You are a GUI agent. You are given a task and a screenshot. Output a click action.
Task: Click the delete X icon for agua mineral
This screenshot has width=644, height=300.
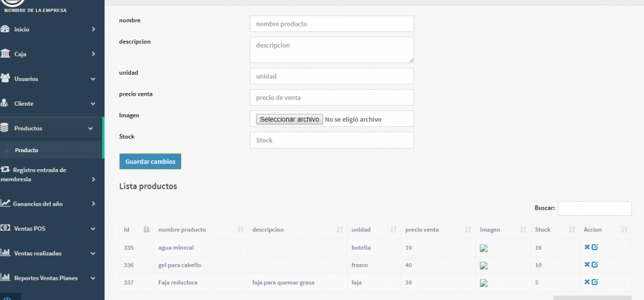pos(587,247)
